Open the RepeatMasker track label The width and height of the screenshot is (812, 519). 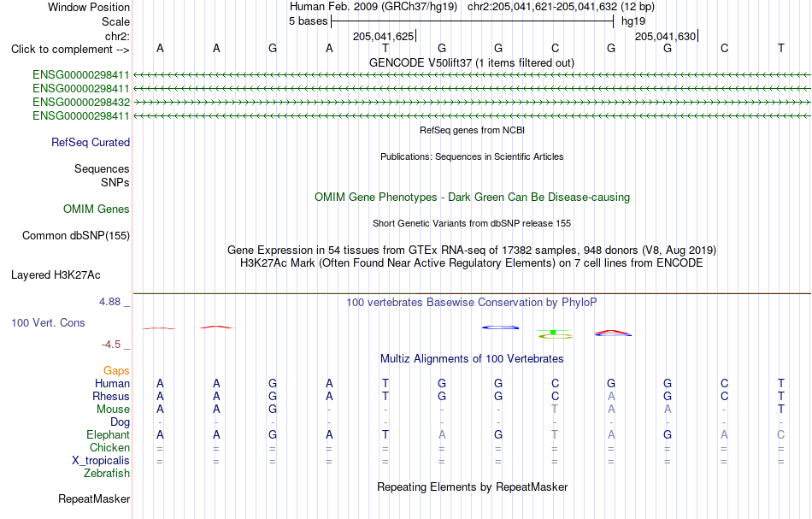94,499
